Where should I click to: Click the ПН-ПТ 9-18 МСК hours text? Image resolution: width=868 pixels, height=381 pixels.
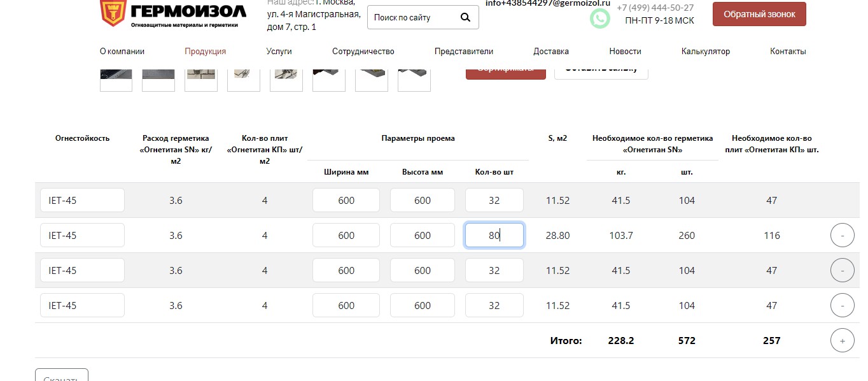(x=660, y=20)
